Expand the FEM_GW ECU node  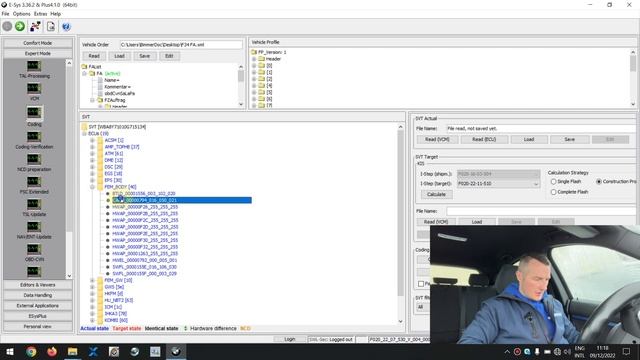point(93,280)
